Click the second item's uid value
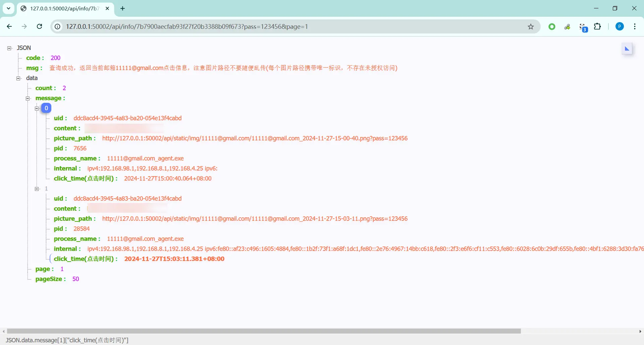This screenshot has width=644, height=345. tap(127, 199)
